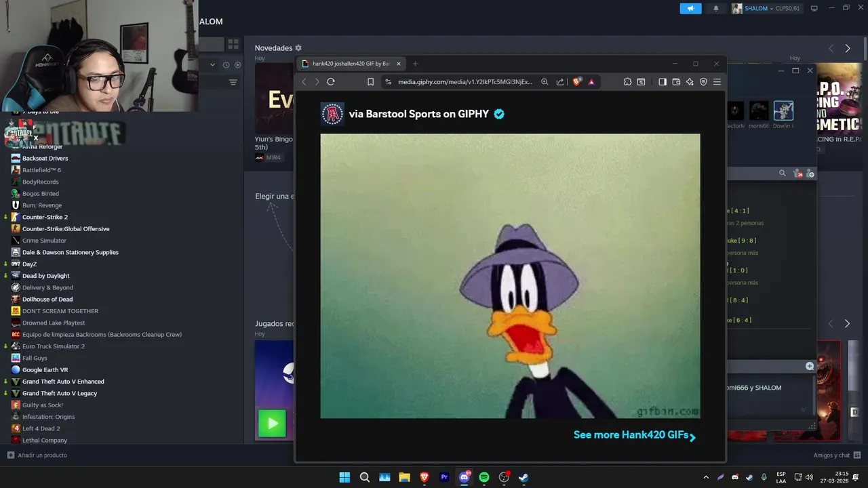Select DON'T SCREAM TOGETHER game

pos(60,311)
